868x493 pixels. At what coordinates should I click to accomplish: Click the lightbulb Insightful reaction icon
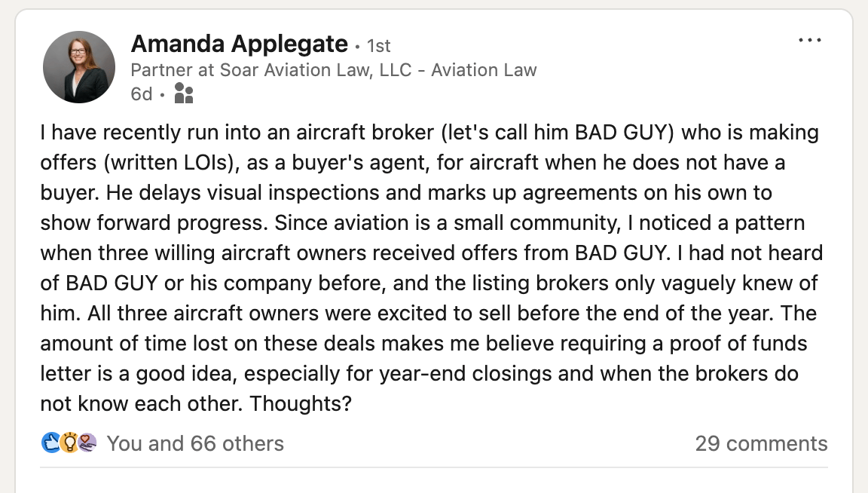coord(69,443)
